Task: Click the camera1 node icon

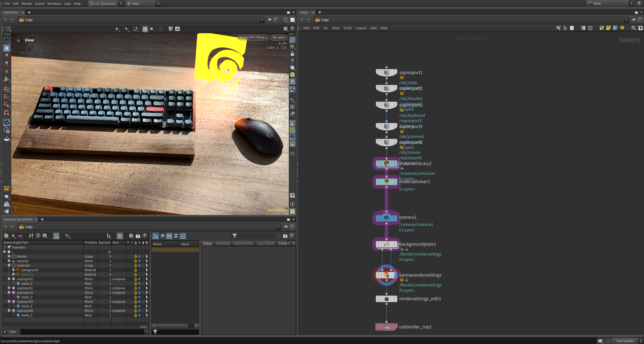Action: (386, 218)
